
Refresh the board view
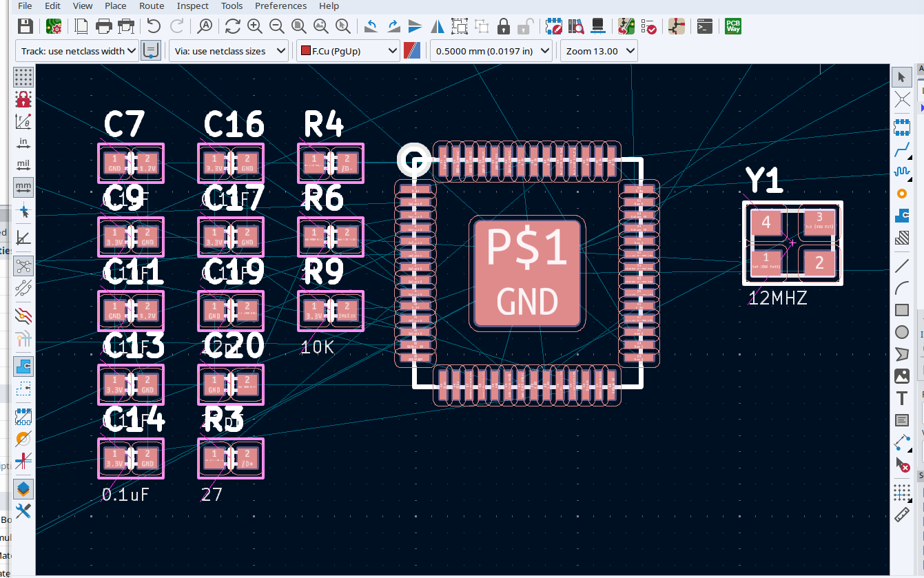click(x=233, y=27)
